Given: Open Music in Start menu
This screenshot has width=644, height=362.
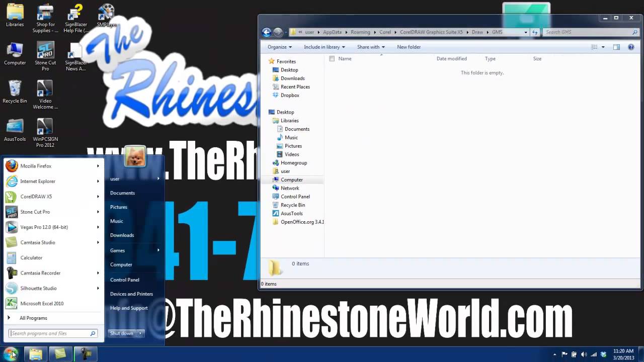Looking at the screenshot, I should tap(117, 221).
